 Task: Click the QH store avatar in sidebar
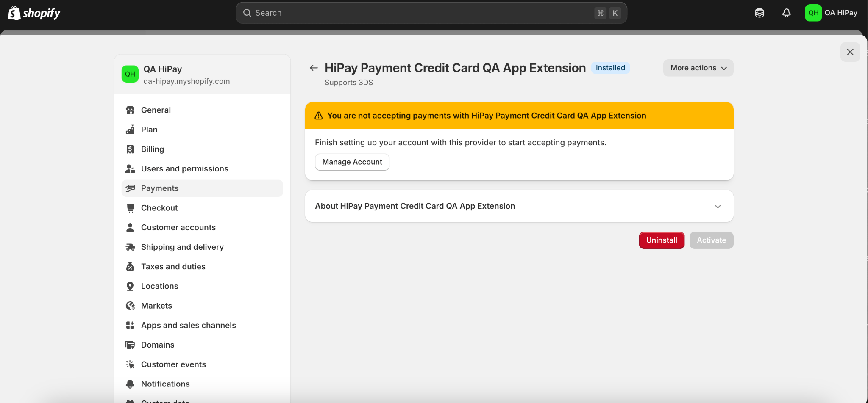point(130,74)
